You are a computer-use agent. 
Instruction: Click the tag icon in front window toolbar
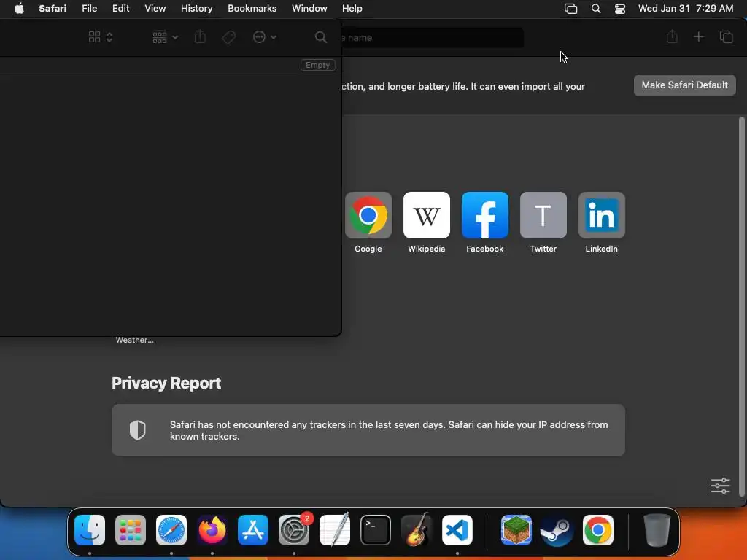pyautogui.click(x=228, y=37)
